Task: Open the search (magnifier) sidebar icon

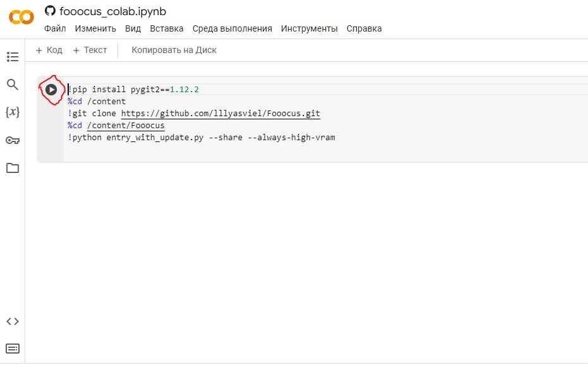Action: pyautogui.click(x=13, y=85)
